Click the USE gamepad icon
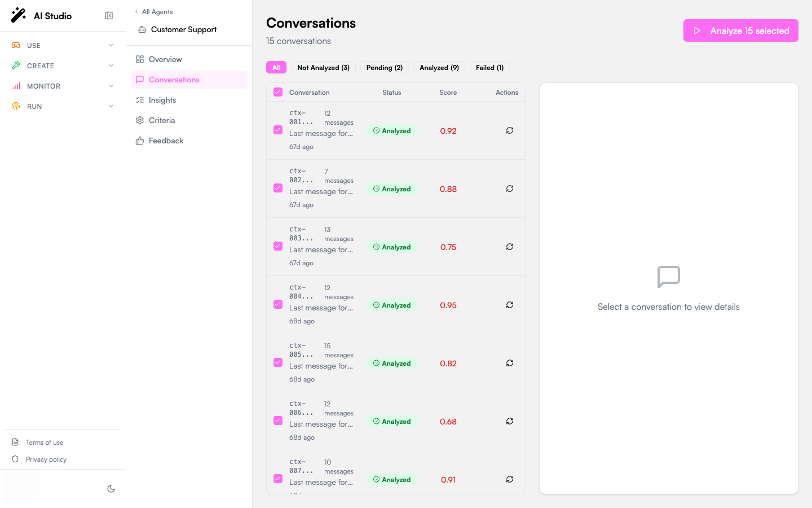812x508 pixels. coord(16,45)
